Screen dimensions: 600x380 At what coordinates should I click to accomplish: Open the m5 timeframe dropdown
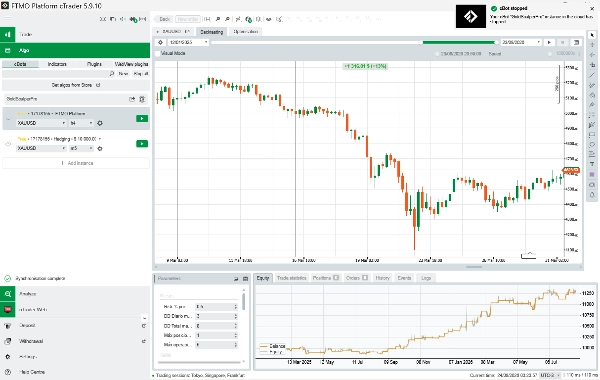(x=82, y=148)
